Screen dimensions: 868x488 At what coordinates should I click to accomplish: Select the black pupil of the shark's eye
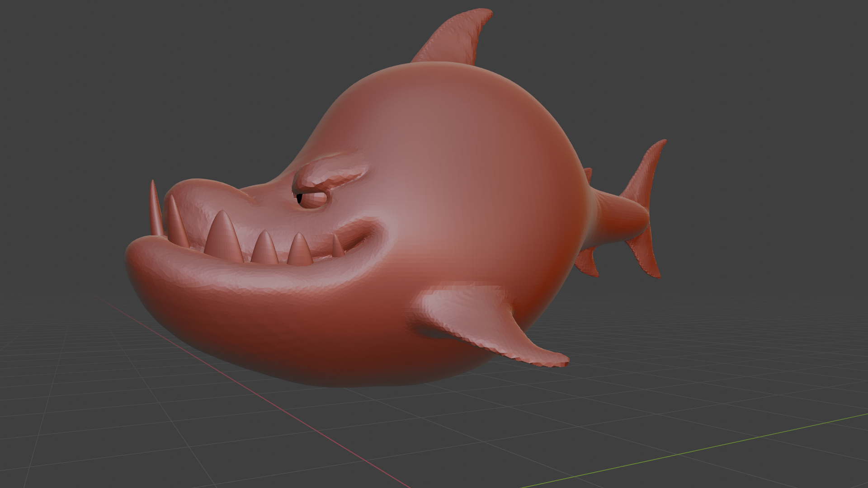pyautogui.click(x=299, y=198)
